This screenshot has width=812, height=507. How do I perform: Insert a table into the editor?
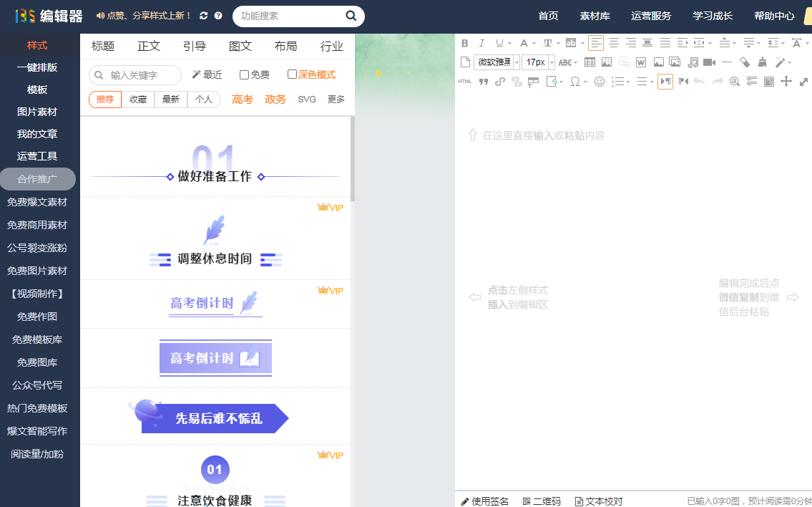click(590, 62)
